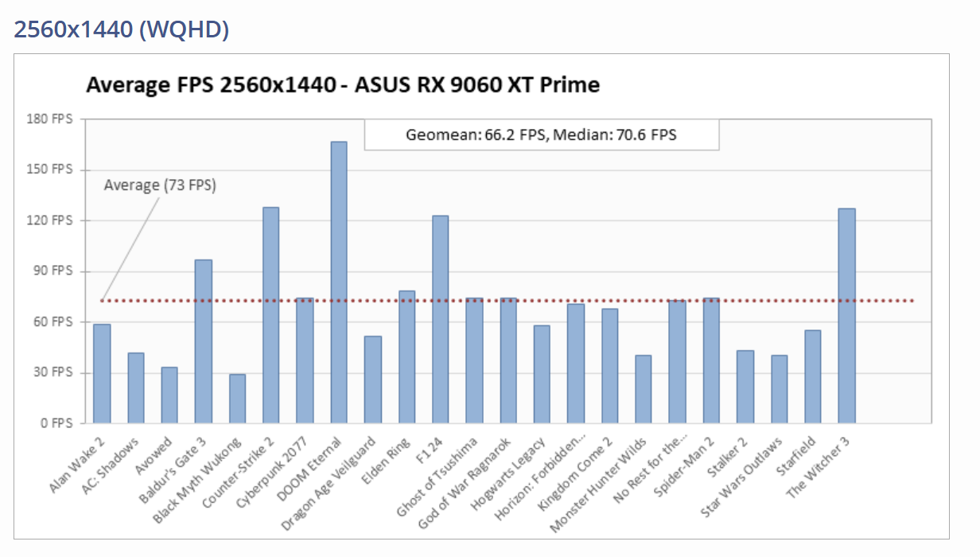Click the Star Wars Outlaws bar

click(x=780, y=389)
